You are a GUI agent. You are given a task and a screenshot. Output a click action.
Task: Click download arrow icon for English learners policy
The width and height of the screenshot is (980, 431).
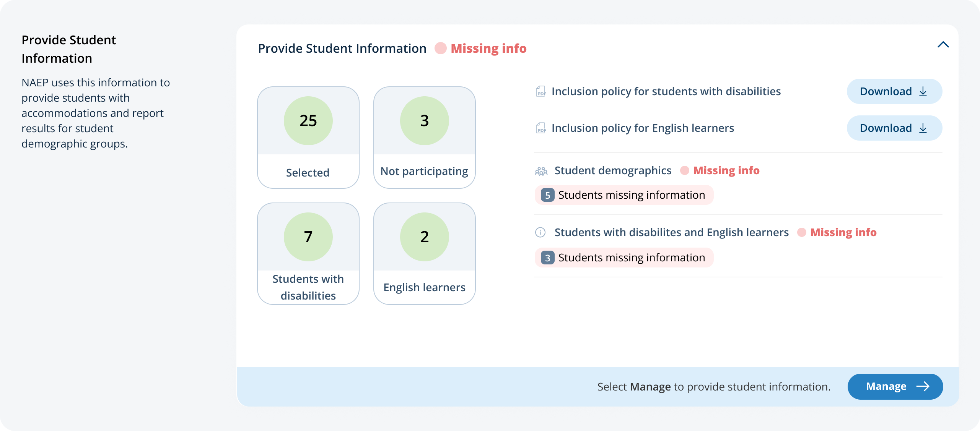(x=923, y=128)
